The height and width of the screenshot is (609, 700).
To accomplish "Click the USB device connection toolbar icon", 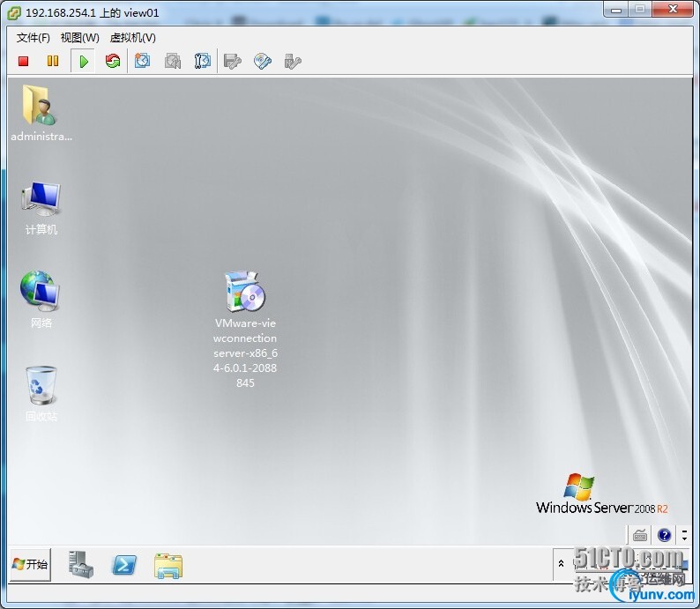I will pyautogui.click(x=293, y=61).
